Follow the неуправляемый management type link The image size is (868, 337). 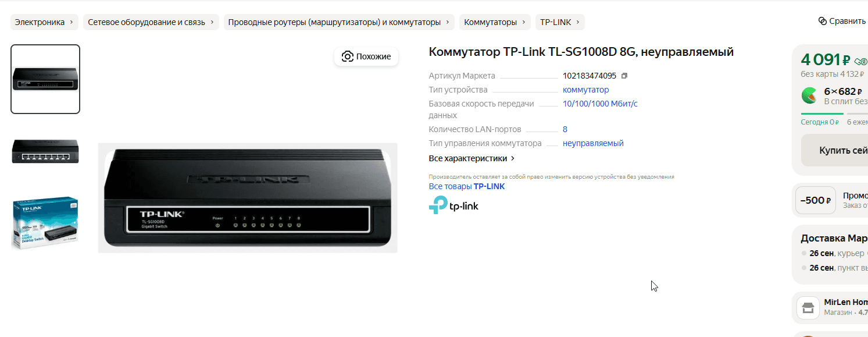pos(593,143)
